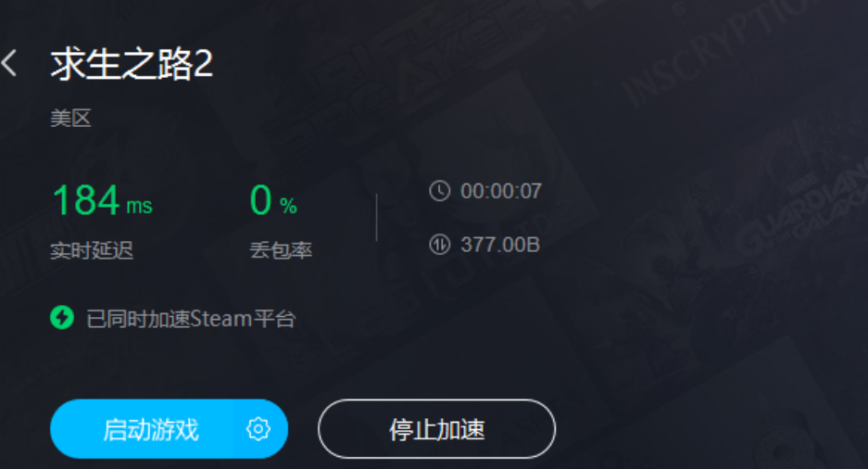Click the green lightning bolt icon

tap(62, 318)
